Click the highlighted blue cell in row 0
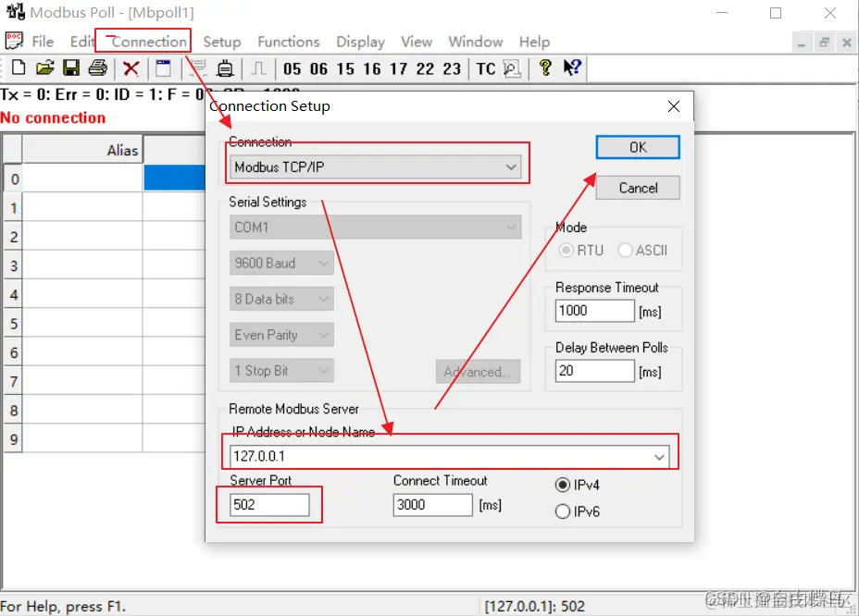The image size is (859, 616). [x=174, y=179]
